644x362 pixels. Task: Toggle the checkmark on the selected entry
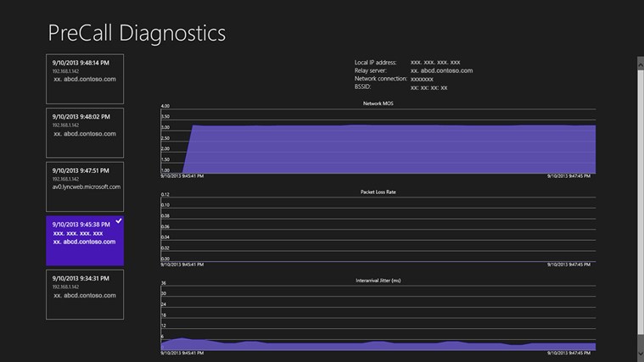click(118, 221)
